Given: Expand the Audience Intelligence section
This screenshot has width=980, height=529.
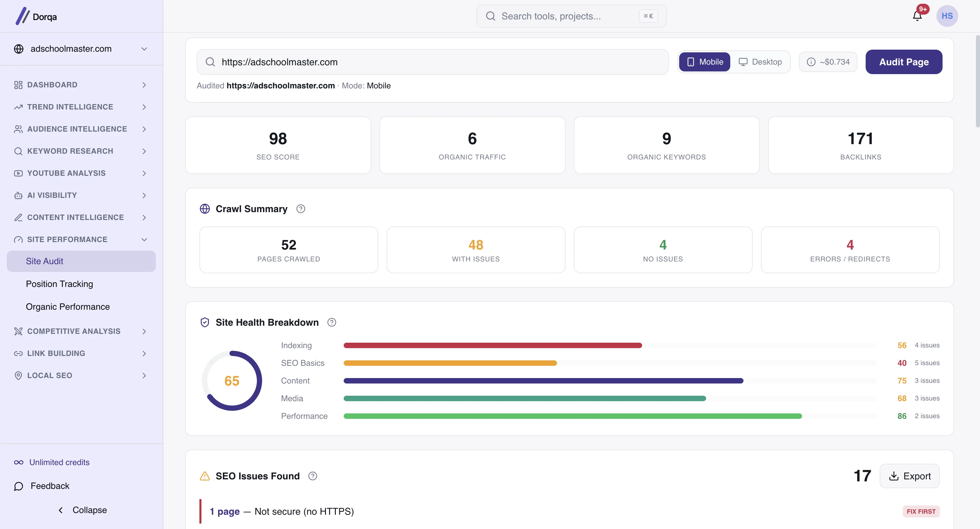Looking at the screenshot, I should point(81,129).
